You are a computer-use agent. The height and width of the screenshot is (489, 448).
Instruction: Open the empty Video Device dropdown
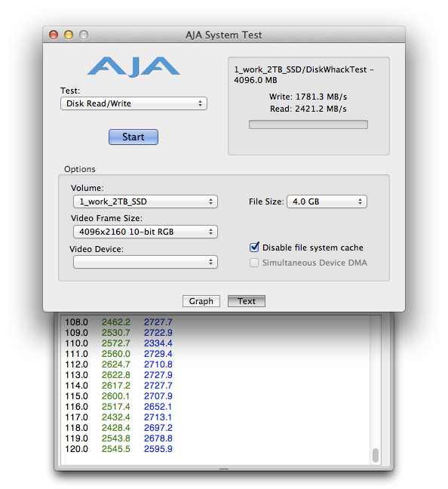tap(146, 262)
